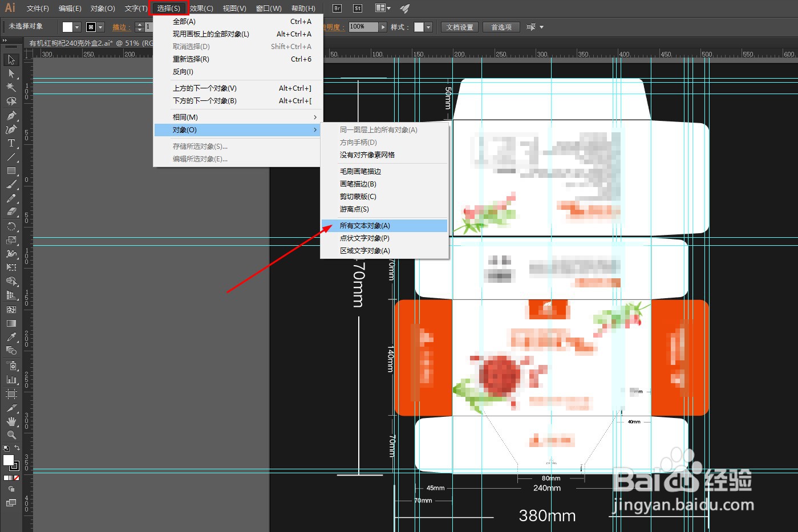
Task: Click the GPU performance rocket icon
Action: [x=404, y=8]
